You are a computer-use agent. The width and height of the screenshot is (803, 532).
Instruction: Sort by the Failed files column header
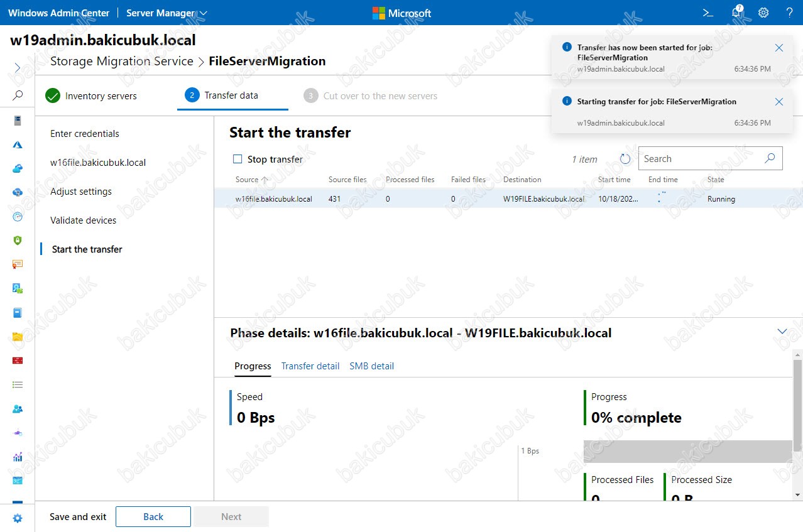[468, 180]
